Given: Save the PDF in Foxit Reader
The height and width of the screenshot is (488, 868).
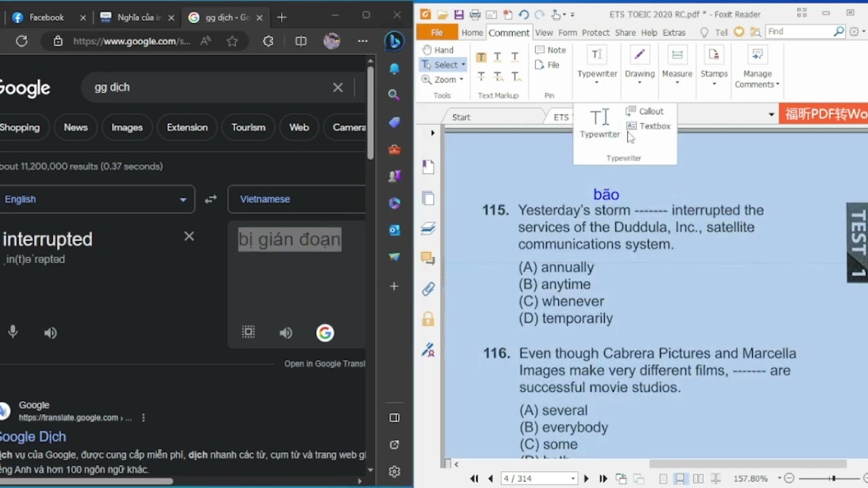Looking at the screenshot, I should pos(459,14).
